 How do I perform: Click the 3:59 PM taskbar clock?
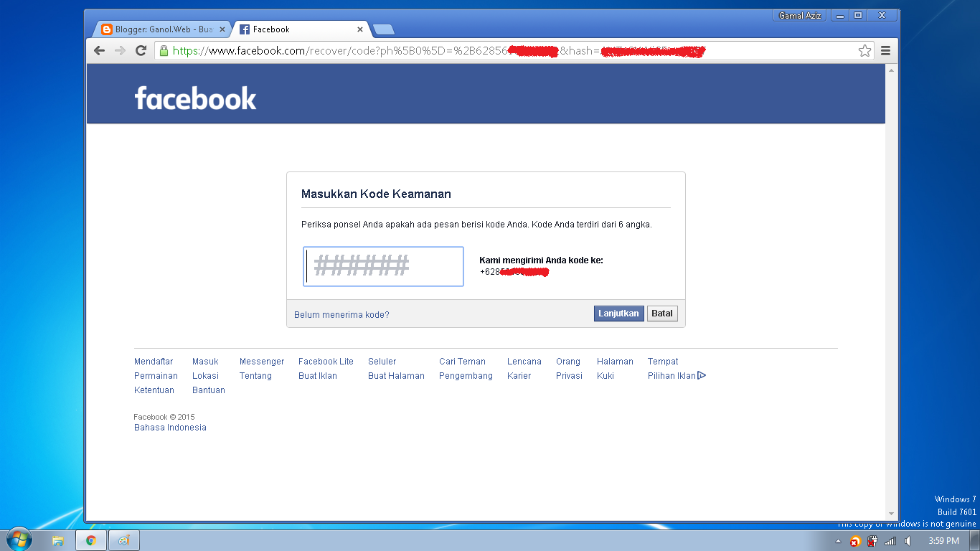[943, 541]
